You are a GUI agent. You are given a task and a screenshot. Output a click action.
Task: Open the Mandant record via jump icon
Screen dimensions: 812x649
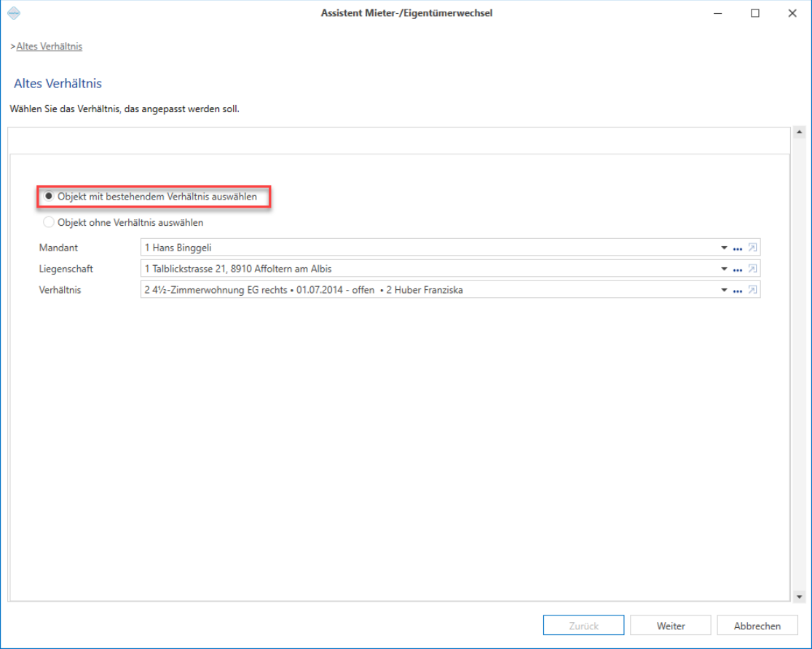click(752, 248)
